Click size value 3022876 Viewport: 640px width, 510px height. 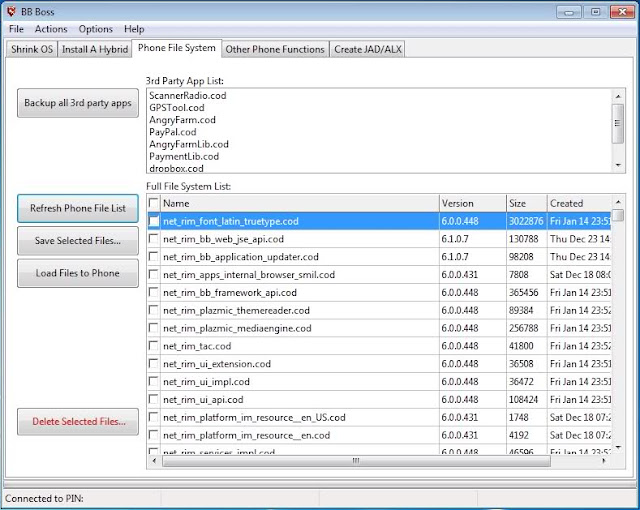tap(526, 221)
